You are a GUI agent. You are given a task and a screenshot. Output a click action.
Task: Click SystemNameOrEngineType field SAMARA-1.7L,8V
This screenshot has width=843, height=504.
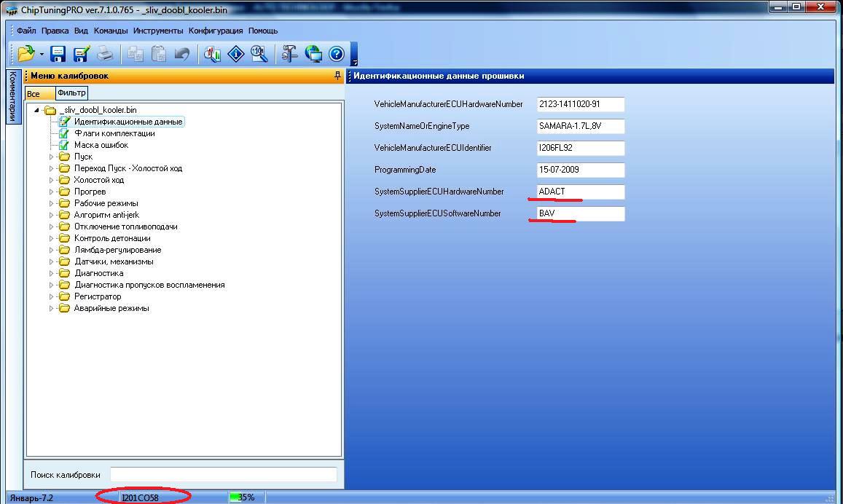(581, 126)
